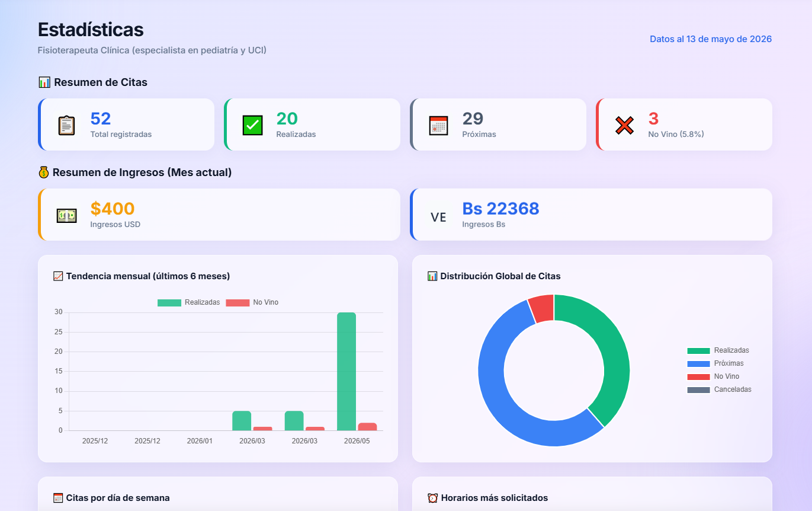Image resolution: width=812 pixels, height=511 pixels.
Task: Click the 'Citas por día de semana' title
Action: (118, 498)
